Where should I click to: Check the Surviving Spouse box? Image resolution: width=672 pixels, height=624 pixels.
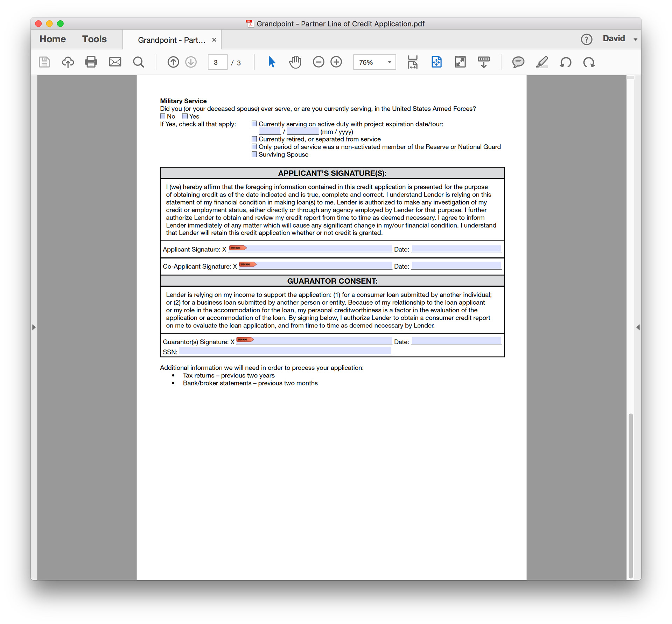[x=254, y=154]
